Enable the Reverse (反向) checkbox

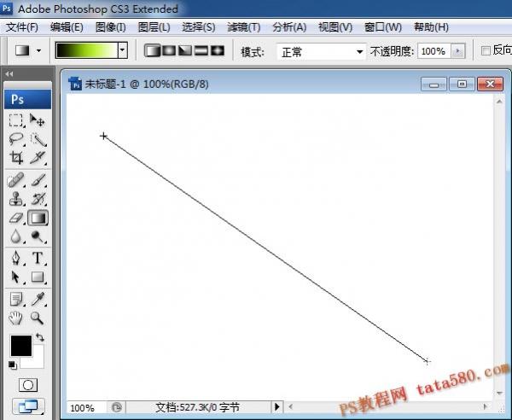pos(486,50)
